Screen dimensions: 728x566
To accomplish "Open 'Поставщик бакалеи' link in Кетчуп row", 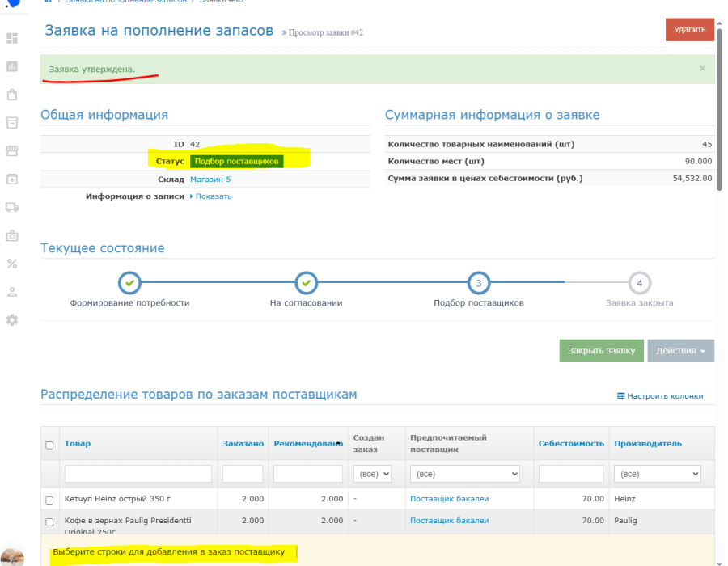I will 450,499.
